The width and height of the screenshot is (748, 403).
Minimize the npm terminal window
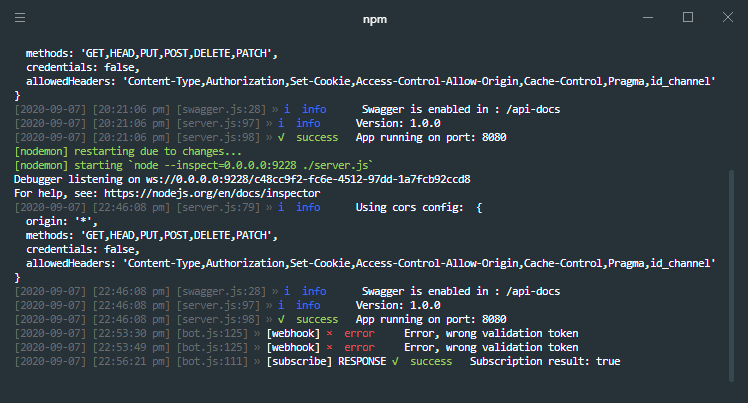point(648,18)
